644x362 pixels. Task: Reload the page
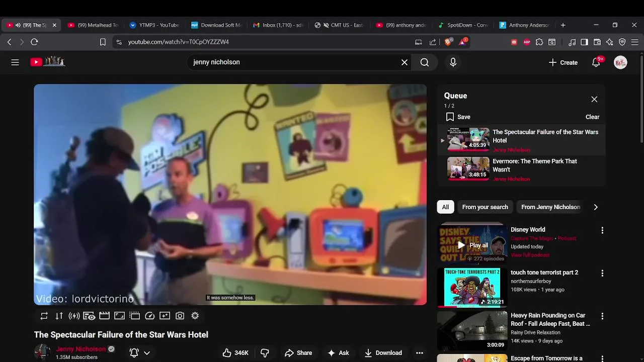pos(34,42)
